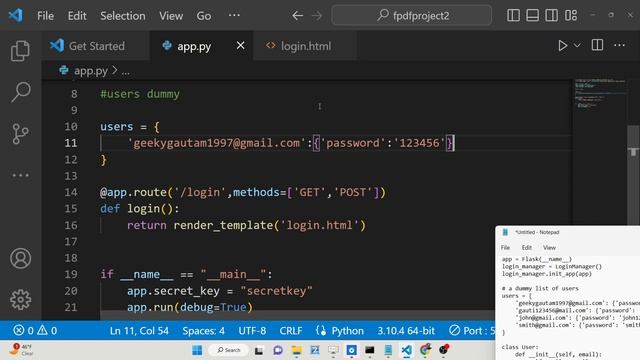
Task: Open the Search view in activity bar
Action: click(x=20, y=92)
